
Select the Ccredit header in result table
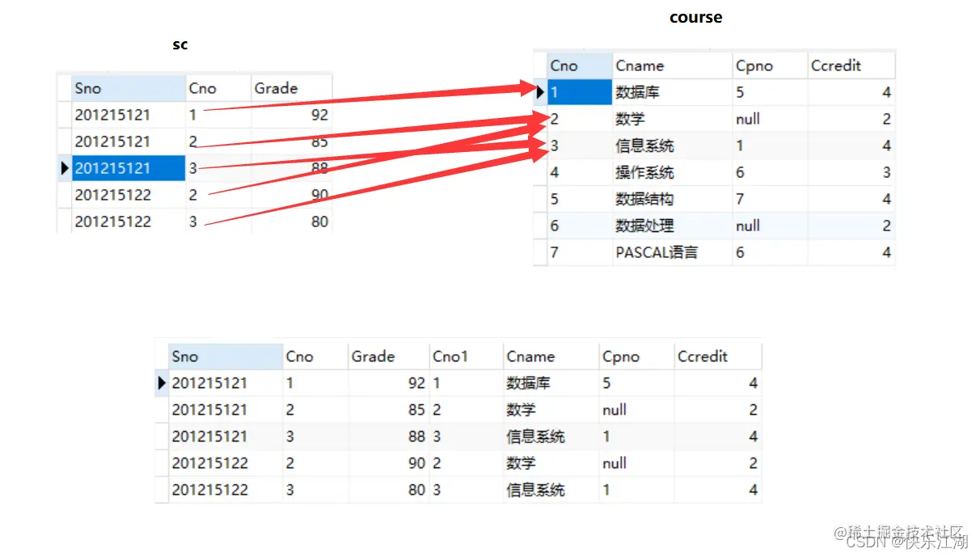point(717,356)
